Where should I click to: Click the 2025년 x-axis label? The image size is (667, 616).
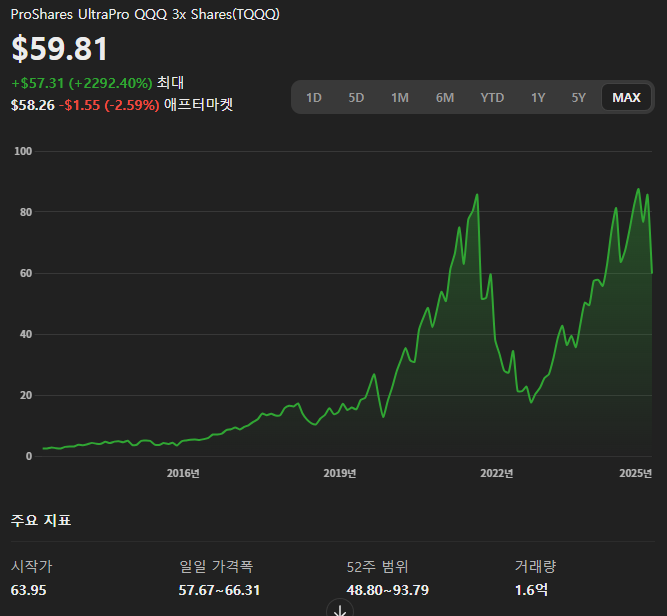click(636, 473)
